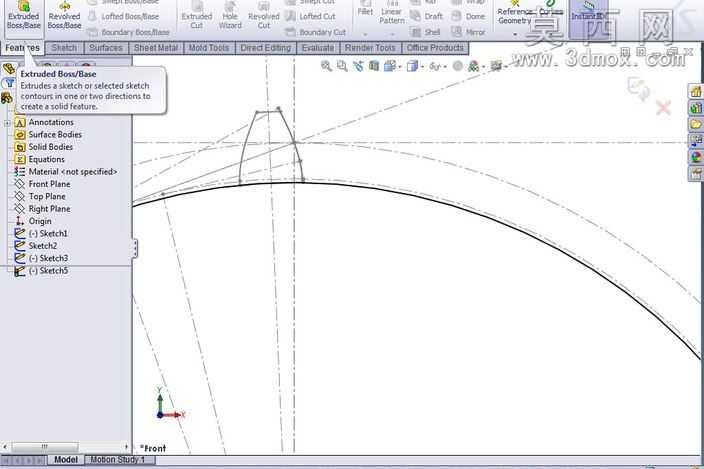Switch to the Surfaces tab

106,48
